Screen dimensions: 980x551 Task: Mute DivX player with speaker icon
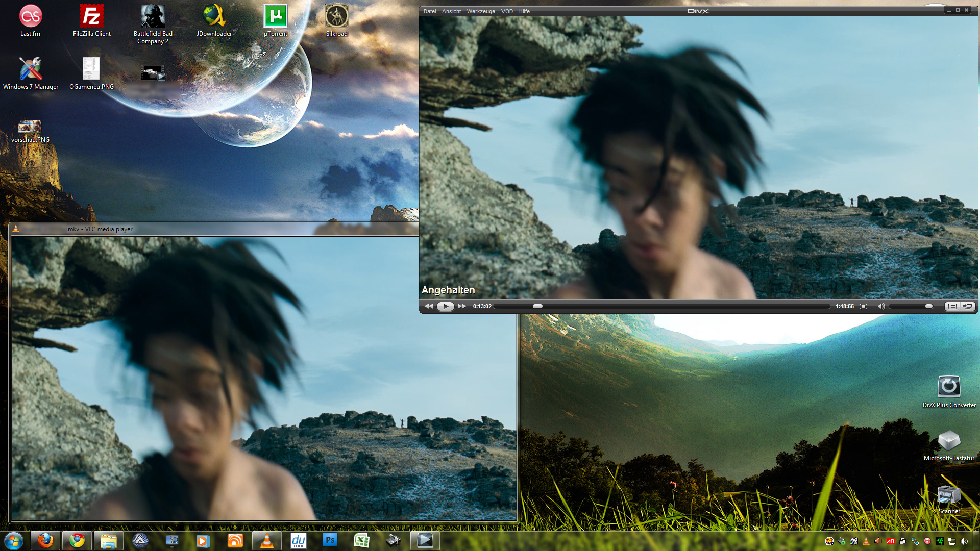click(x=881, y=306)
